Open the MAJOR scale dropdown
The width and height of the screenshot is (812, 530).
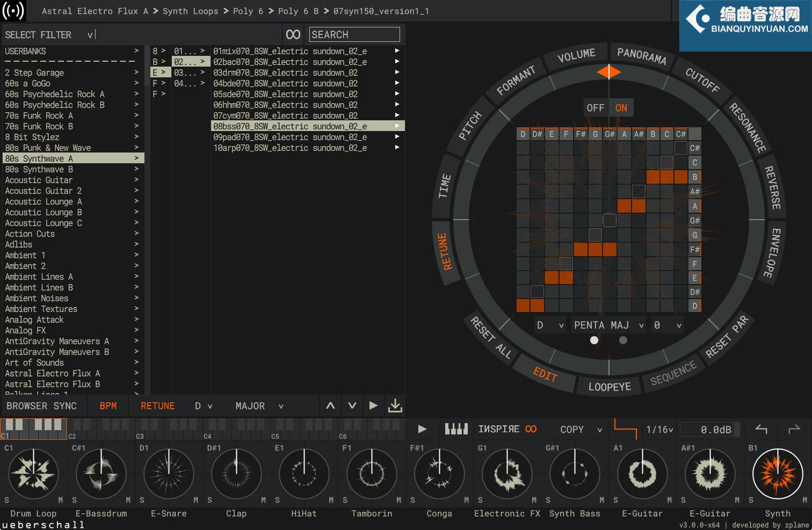click(259, 406)
